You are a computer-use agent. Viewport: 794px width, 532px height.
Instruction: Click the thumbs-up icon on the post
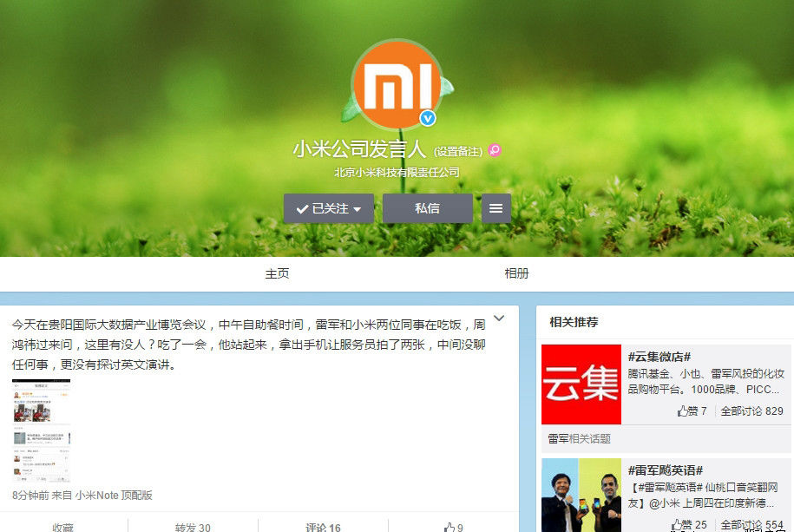[x=449, y=527]
